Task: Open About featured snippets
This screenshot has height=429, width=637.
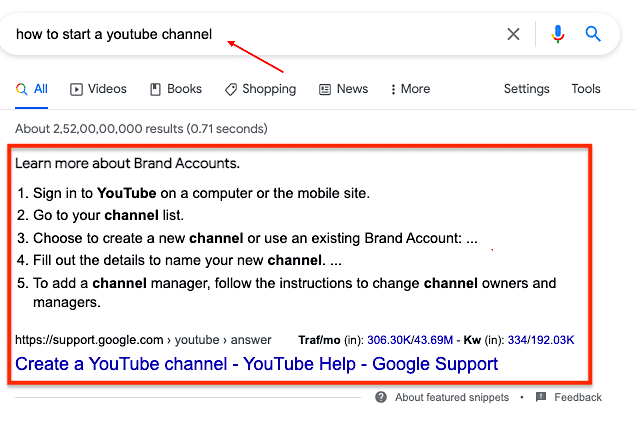Action: [x=452, y=397]
